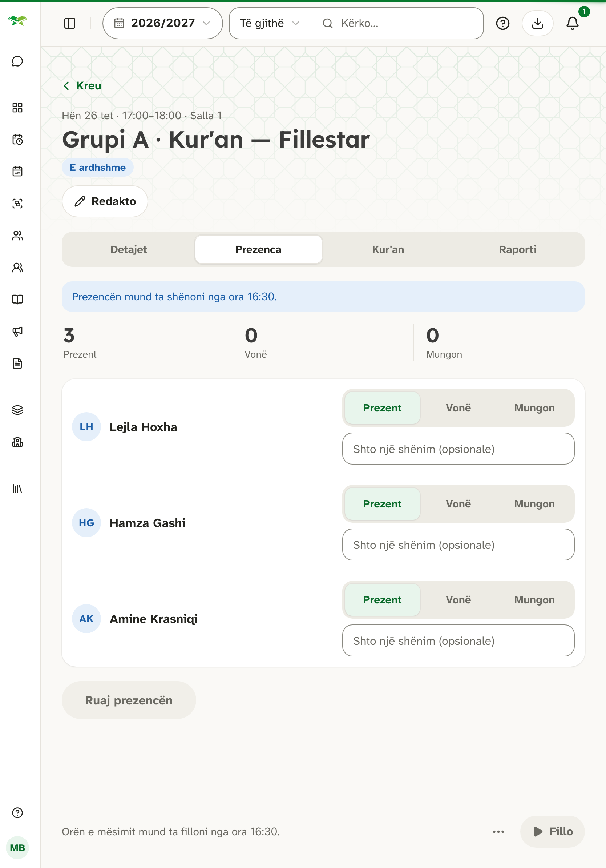Focus the Kërko search field
606x868 pixels.
397,23
